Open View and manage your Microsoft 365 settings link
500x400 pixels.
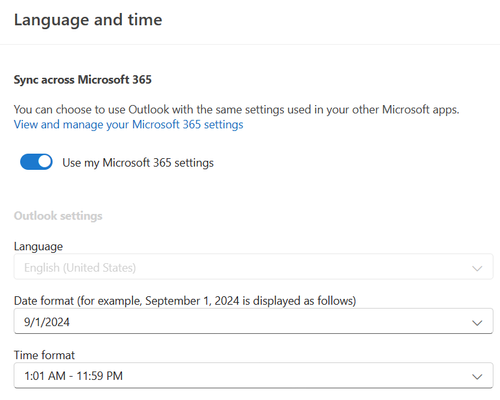click(x=128, y=125)
